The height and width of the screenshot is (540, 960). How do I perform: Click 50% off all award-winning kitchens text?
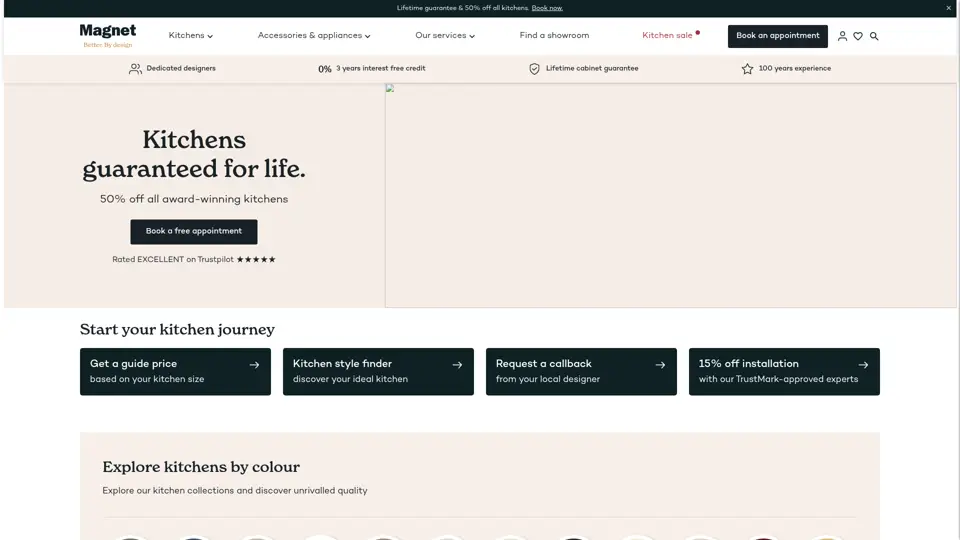193,199
